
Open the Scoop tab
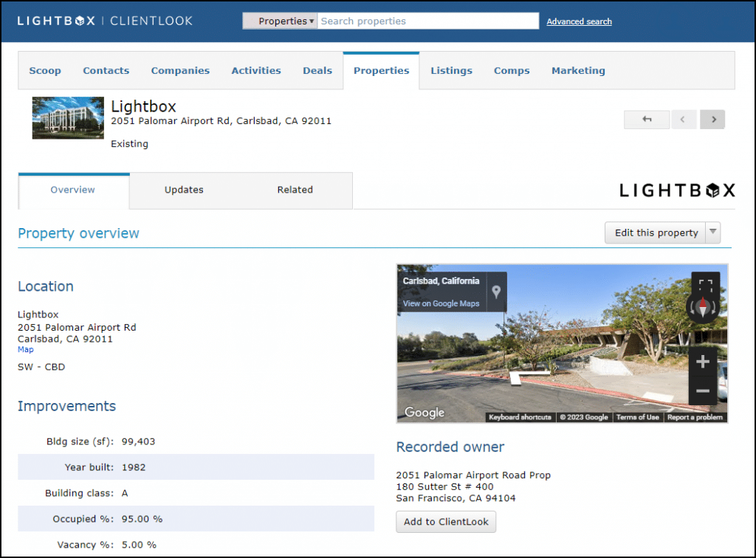[45, 70]
